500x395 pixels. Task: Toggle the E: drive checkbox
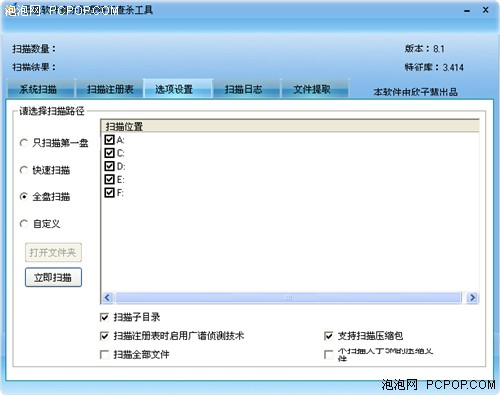point(109,179)
